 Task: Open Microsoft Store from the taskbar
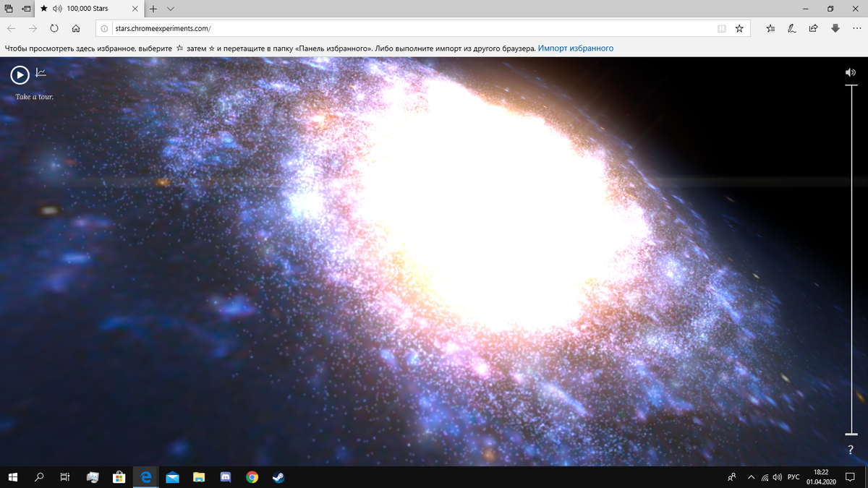click(x=119, y=477)
